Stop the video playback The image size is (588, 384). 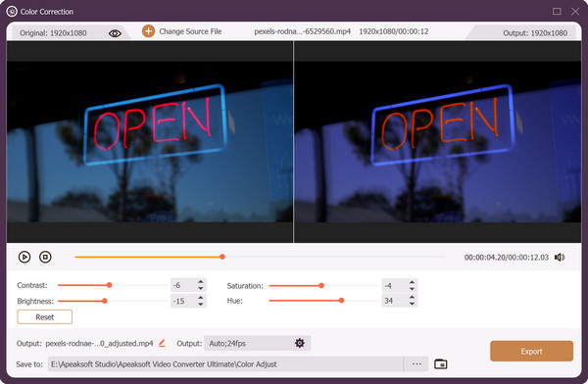tap(45, 257)
